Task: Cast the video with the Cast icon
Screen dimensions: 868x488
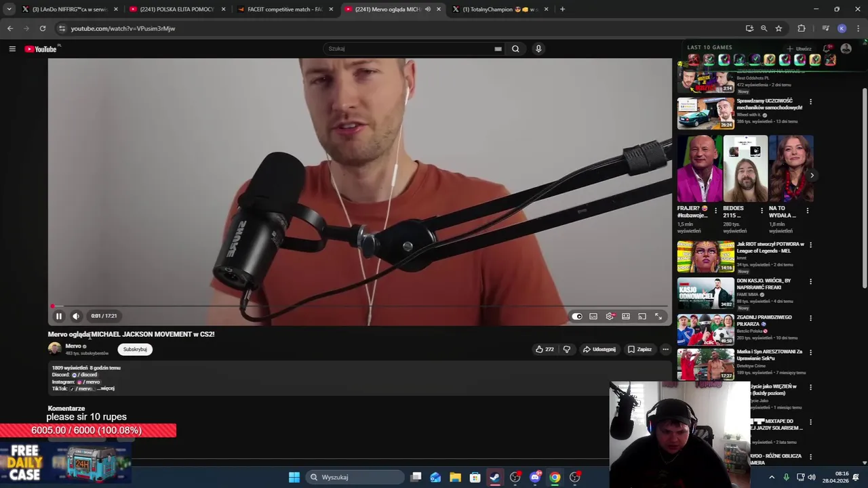Action: [642, 317]
